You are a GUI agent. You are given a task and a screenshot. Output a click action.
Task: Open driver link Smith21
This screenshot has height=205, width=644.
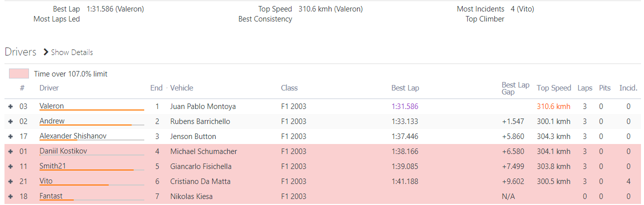(x=52, y=166)
